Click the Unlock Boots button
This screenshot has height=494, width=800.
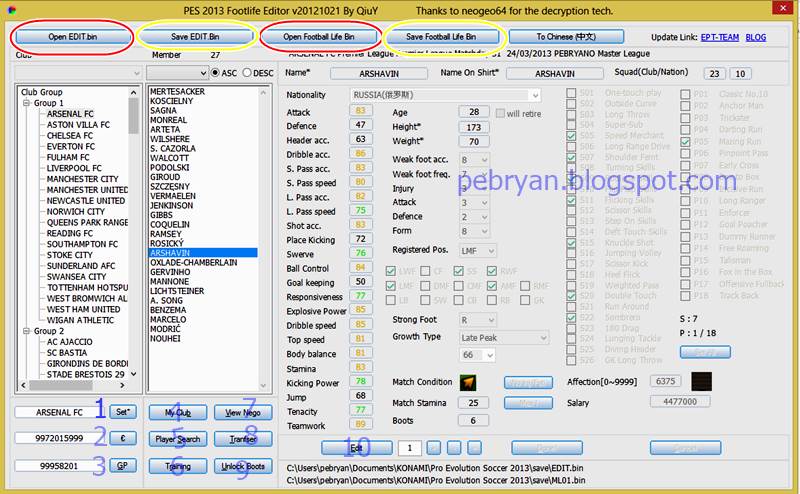pos(243,466)
